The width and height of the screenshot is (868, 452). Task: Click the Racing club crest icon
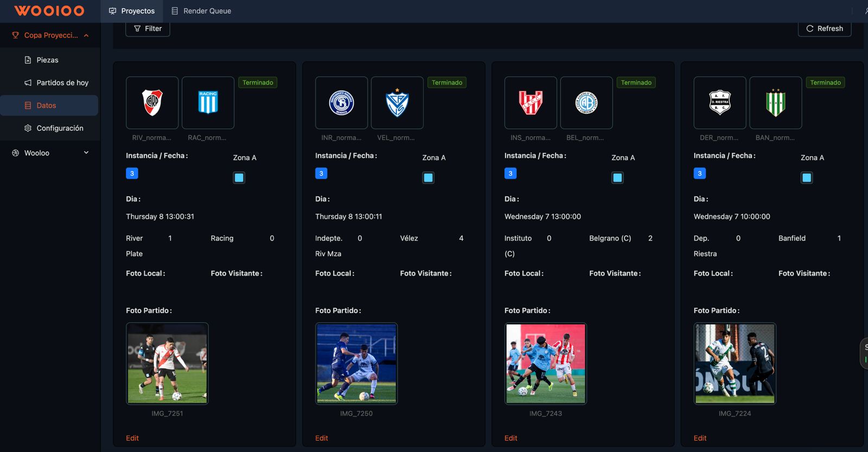[208, 103]
